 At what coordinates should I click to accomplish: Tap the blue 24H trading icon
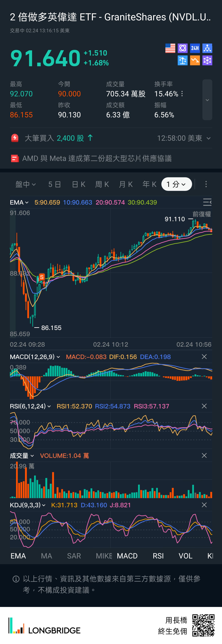point(195,48)
